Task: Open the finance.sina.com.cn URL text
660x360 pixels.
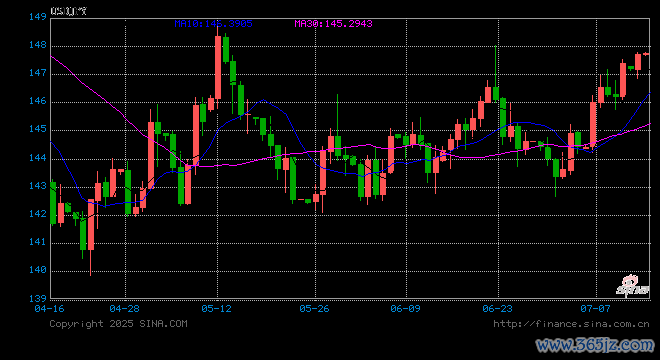Action: point(571,324)
